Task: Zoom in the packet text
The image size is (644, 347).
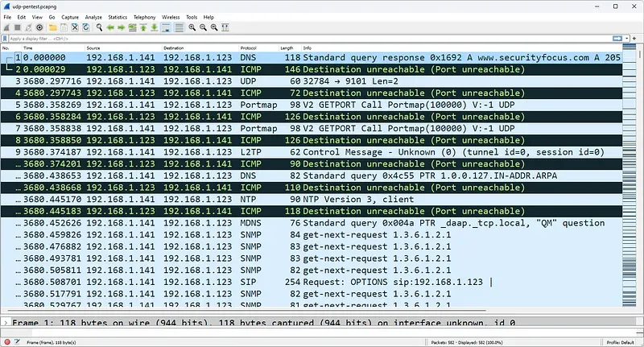Action: point(192,27)
